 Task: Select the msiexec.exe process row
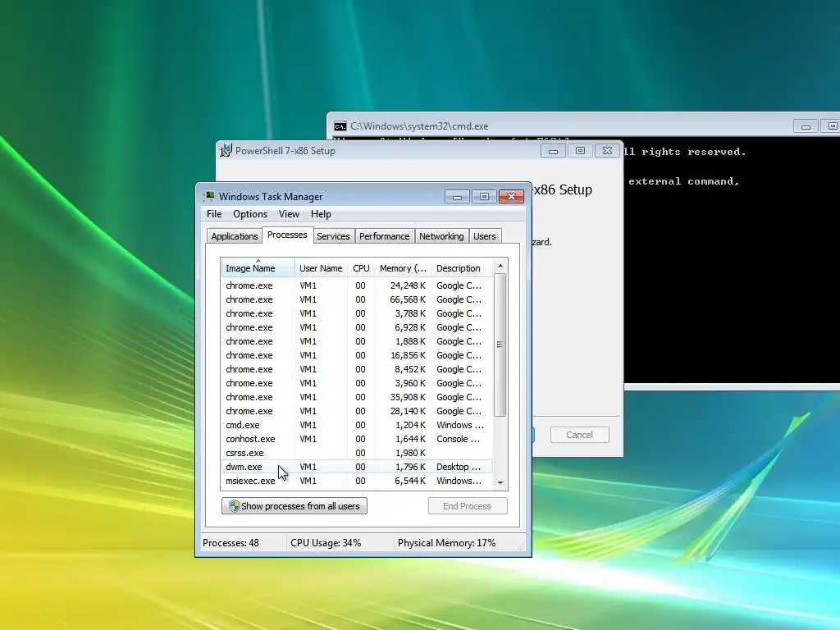(356, 481)
